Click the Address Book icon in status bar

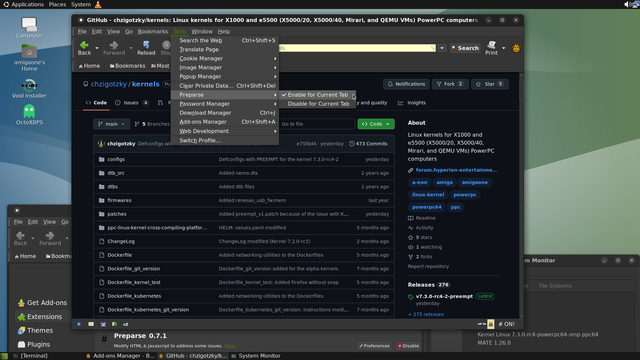[114, 324]
